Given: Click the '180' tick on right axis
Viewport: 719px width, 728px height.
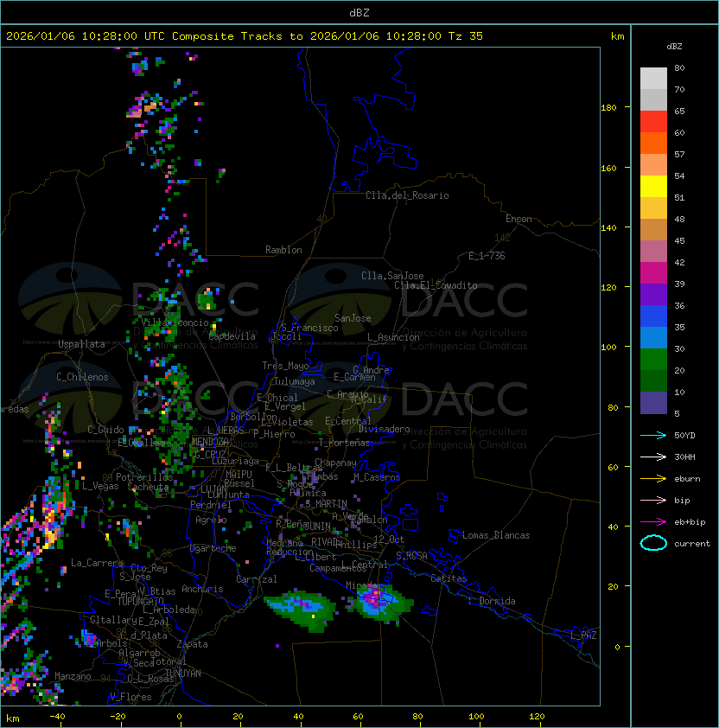Looking at the screenshot, I should click(608, 108).
